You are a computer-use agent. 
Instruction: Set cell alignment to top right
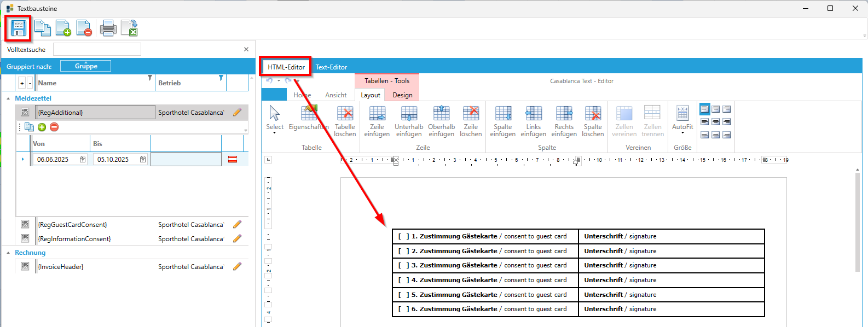click(727, 109)
